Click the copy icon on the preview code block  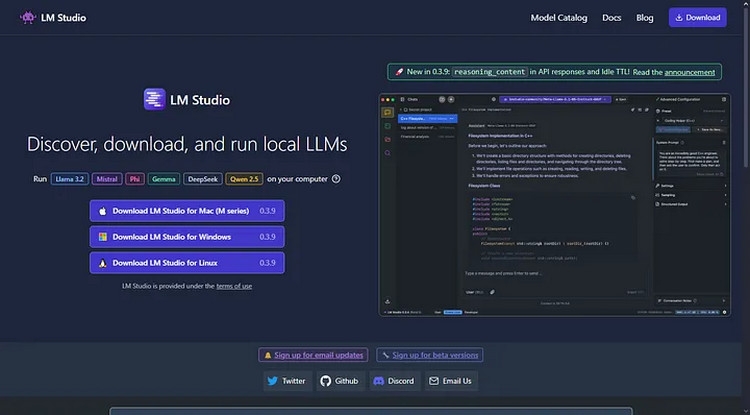click(633, 197)
